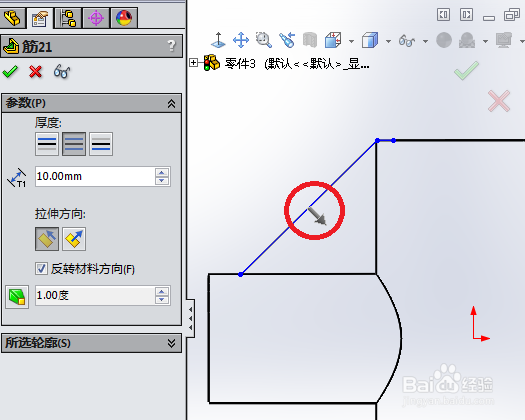This screenshot has width=525, height=420.
Task: Expand the 所选轮廓(S) section
Action: click(x=171, y=343)
